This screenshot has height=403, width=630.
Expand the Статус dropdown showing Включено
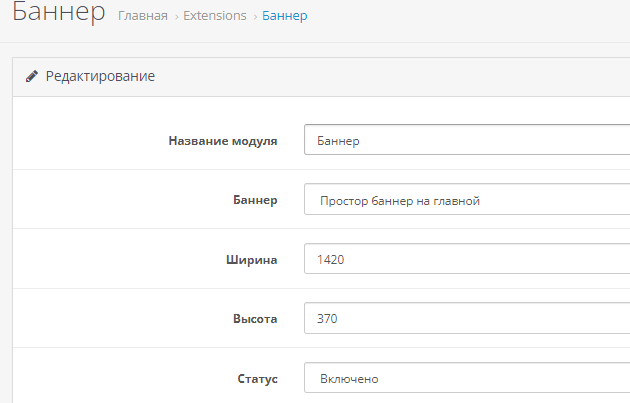point(466,379)
